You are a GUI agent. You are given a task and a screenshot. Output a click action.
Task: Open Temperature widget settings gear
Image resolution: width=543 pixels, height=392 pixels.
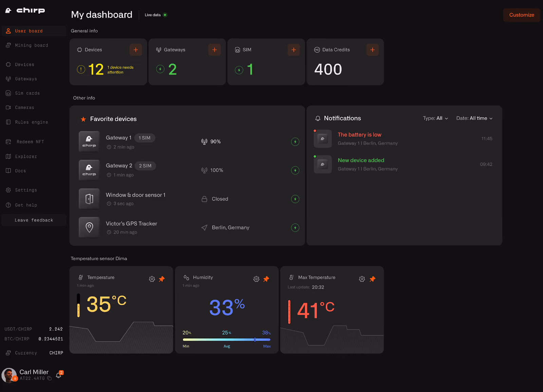click(x=152, y=279)
